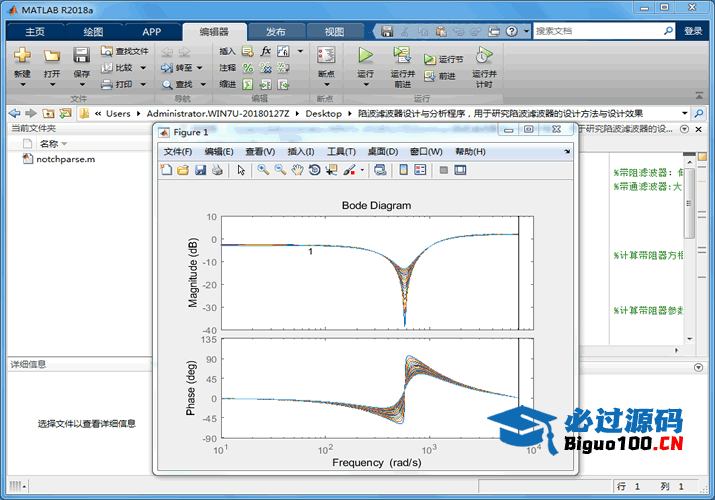Expand the New (新建) dropdown arrow

pyautogui.click(x=22, y=85)
